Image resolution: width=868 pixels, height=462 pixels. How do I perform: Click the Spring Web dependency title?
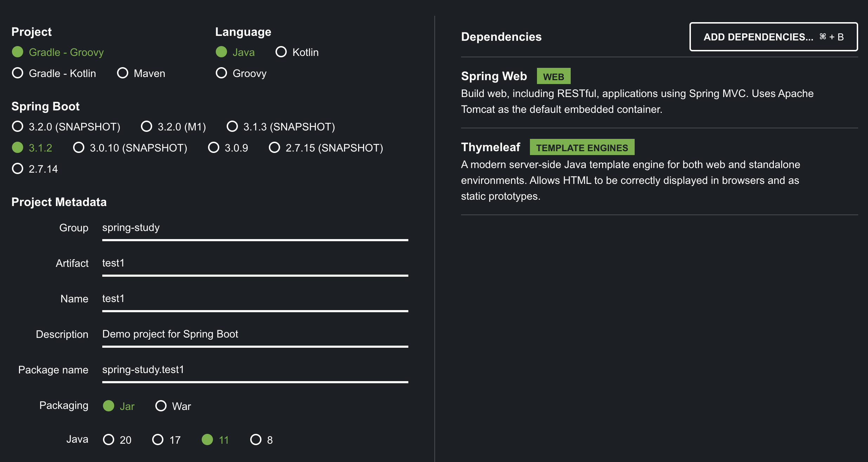pos(494,76)
